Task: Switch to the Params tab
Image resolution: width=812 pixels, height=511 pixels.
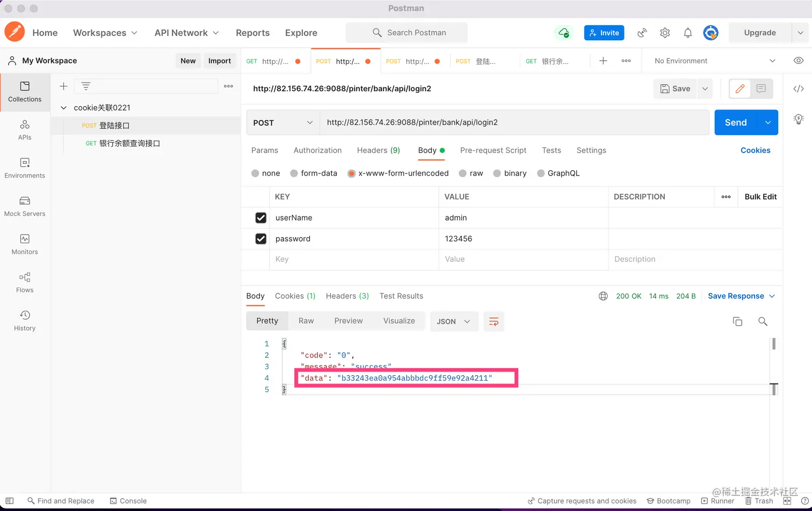Action: point(265,150)
